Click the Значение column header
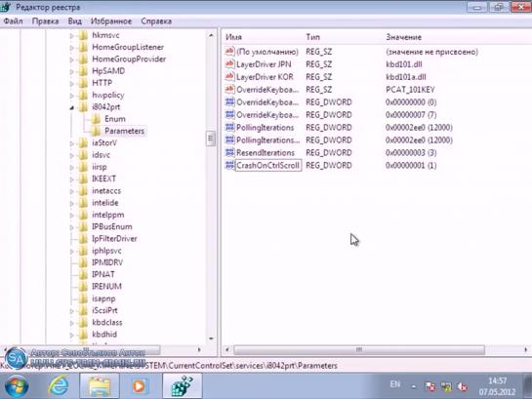532x399 pixels. pyautogui.click(x=403, y=37)
